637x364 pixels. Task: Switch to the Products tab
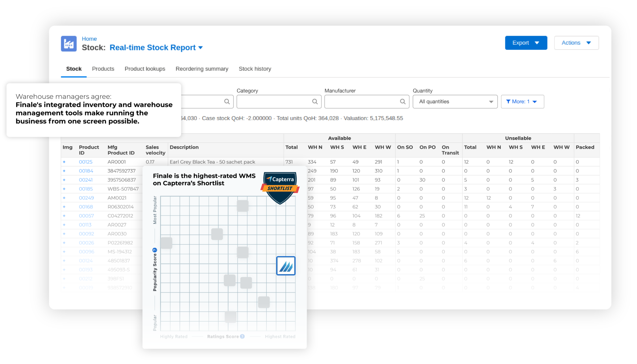[x=103, y=69]
